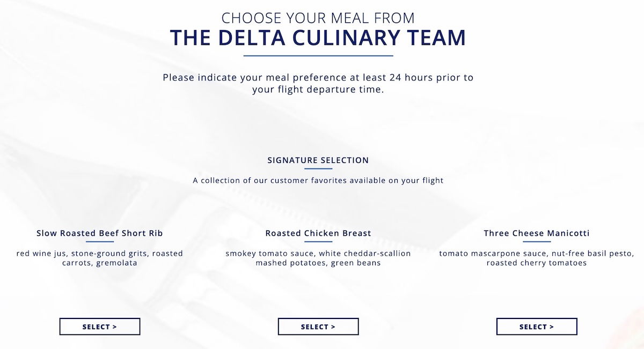Click the tomato mascarpone sauce description text
Screen dimensions: 644x349
click(537, 258)
